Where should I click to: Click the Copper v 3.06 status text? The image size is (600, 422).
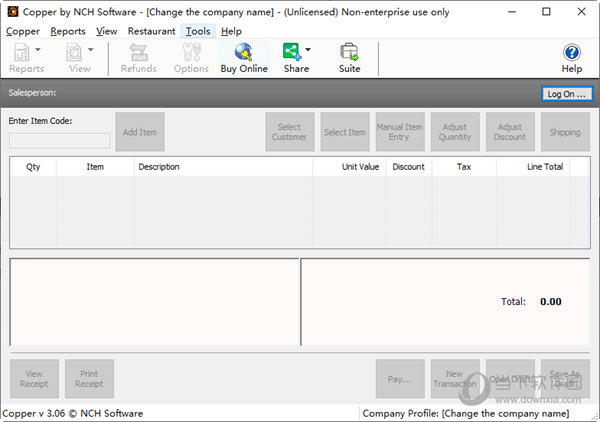point(73,414)
